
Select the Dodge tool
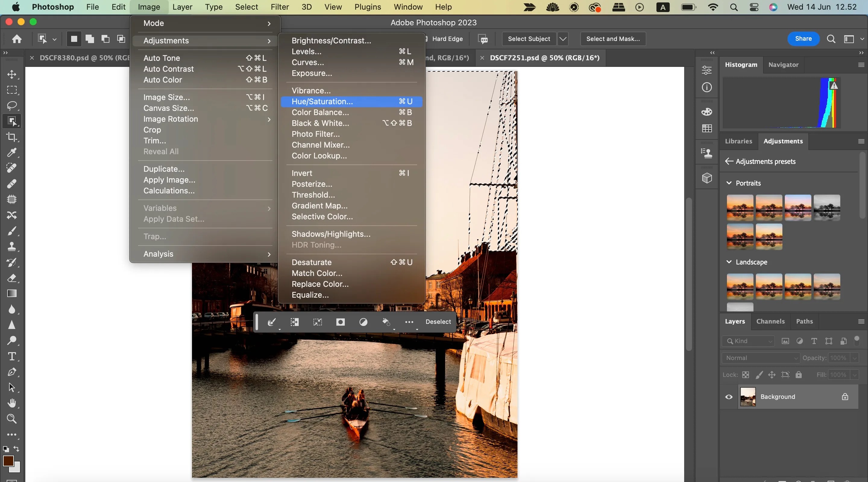[12, 340]
